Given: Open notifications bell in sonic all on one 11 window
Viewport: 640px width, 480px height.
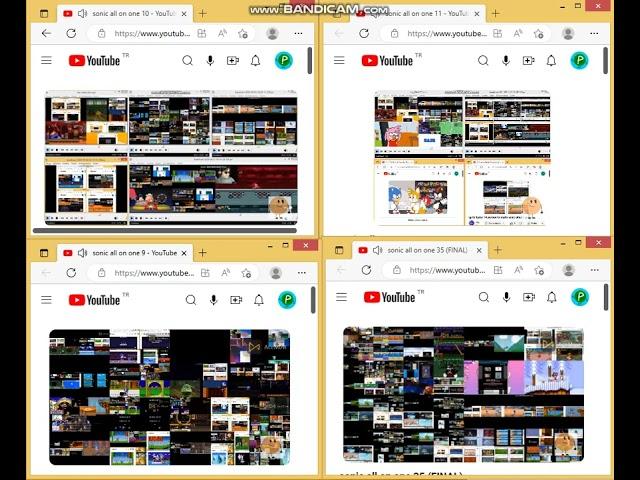Looking at the screenshot, I should click(x=551, y=61).
